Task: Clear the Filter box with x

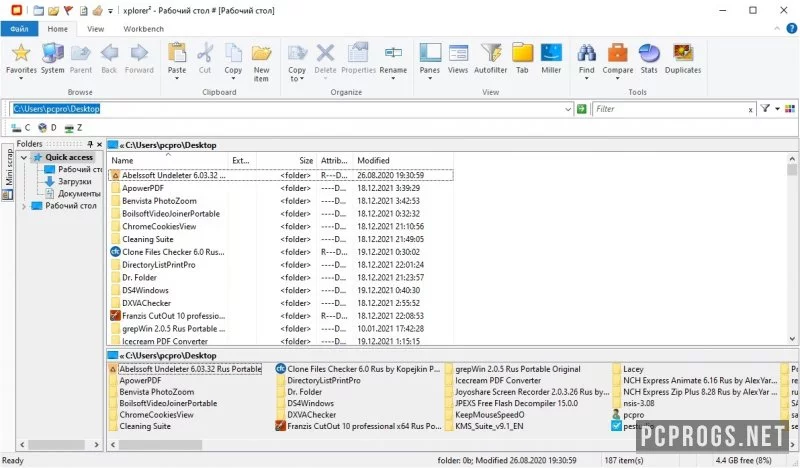Action: (750, 109)
